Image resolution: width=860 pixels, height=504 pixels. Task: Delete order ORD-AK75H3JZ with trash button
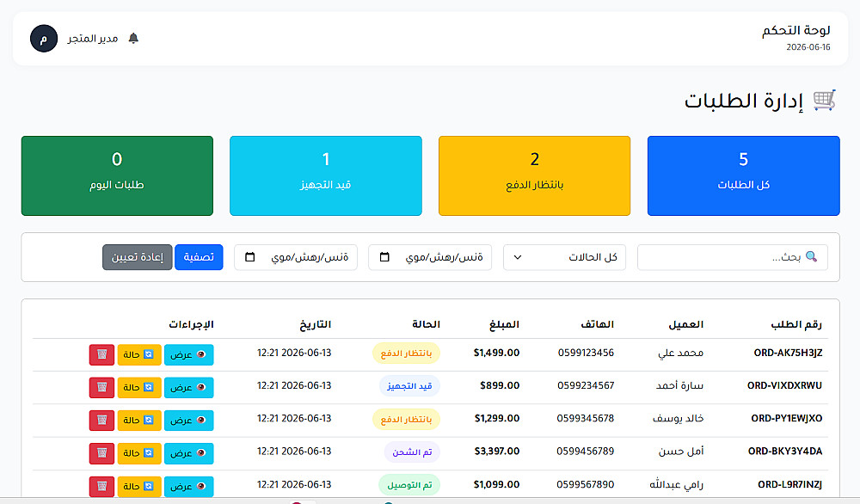click(102, 355)
